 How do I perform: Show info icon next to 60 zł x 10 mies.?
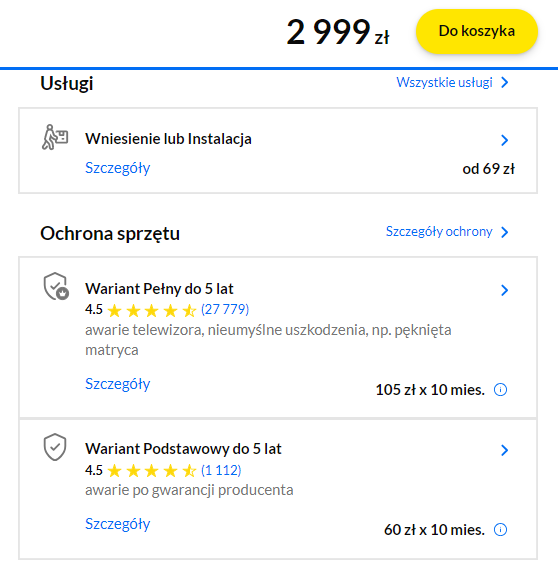coord(500,529)
